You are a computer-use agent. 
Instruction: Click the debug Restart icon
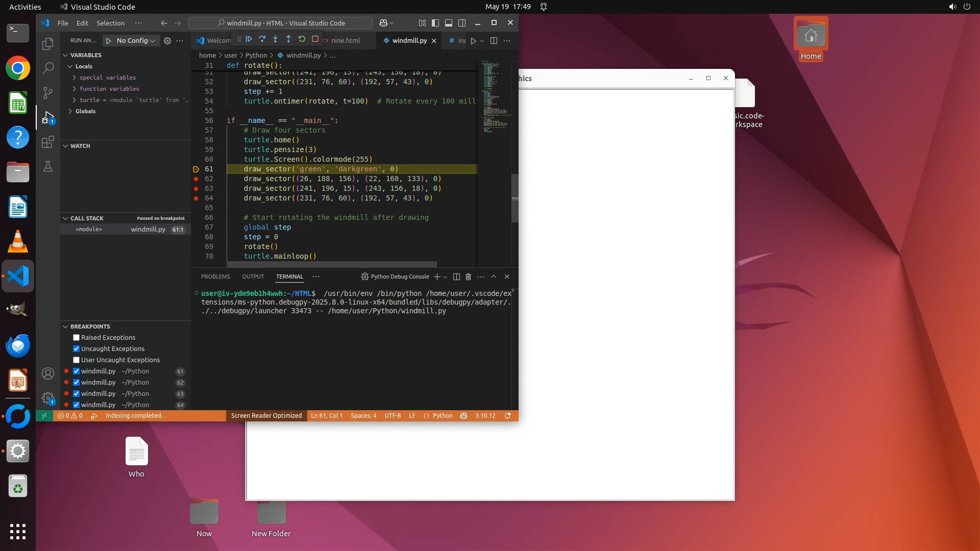[x=302, y=39]
